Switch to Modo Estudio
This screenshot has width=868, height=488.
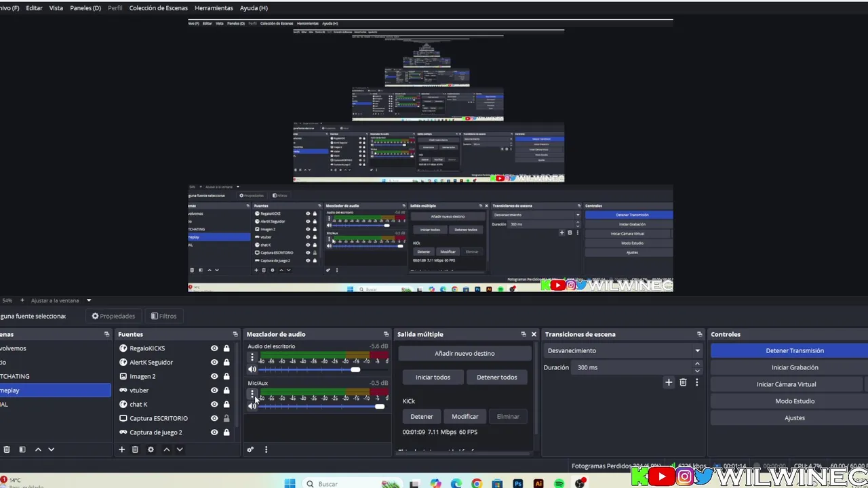789,401
